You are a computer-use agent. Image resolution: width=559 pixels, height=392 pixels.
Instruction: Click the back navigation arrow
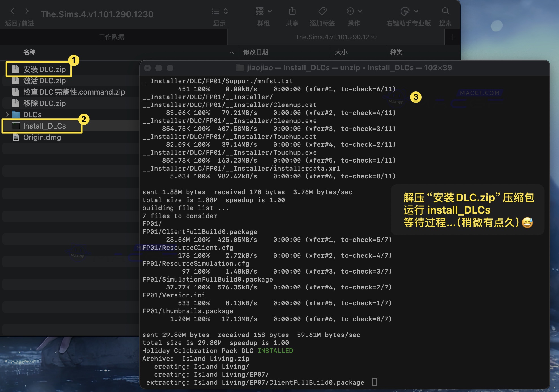tap(12, 11)
